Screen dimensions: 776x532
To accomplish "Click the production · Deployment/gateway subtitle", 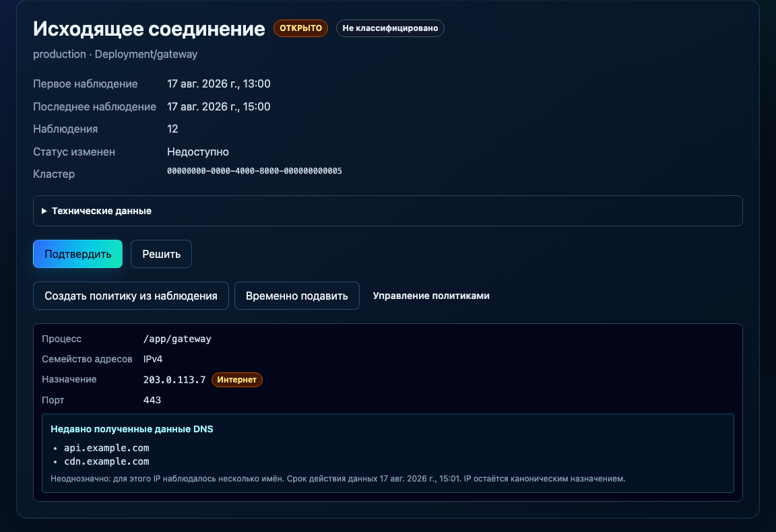I will coord(115,55).
